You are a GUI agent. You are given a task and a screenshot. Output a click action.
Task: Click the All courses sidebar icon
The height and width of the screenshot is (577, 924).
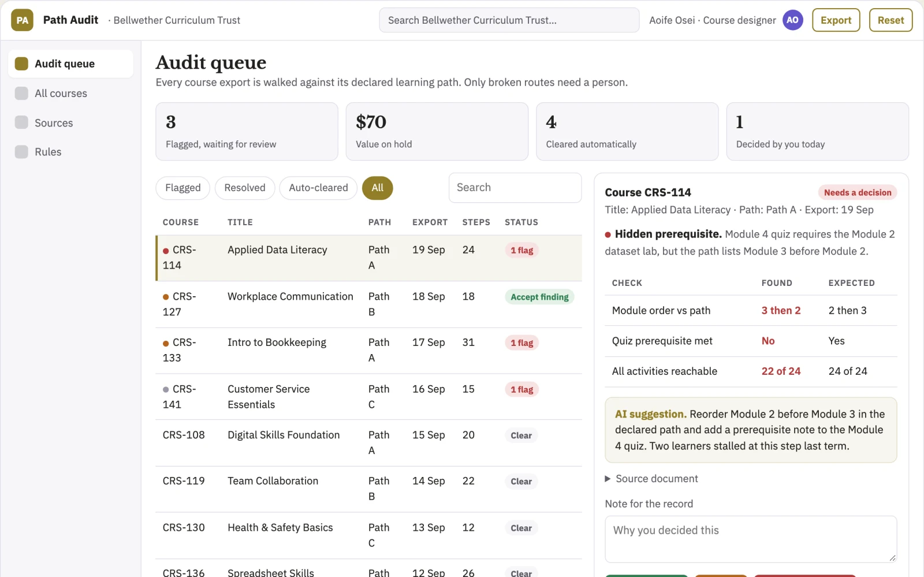click(x=21, y=93)
